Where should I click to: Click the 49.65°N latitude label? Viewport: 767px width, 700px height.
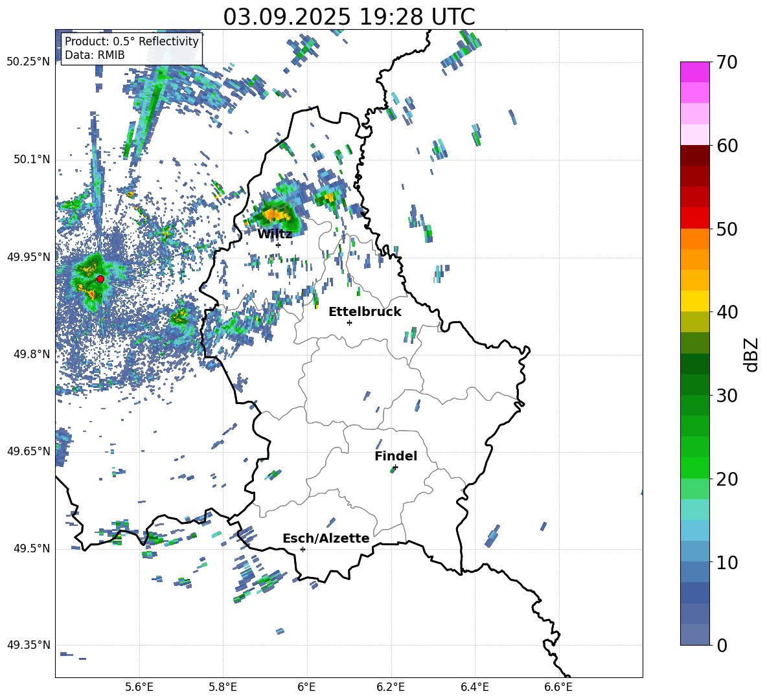(29, 451)
